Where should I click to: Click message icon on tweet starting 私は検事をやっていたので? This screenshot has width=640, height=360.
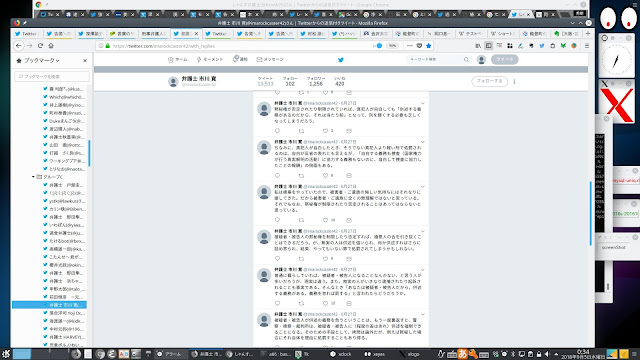click(x=349, y=220)
